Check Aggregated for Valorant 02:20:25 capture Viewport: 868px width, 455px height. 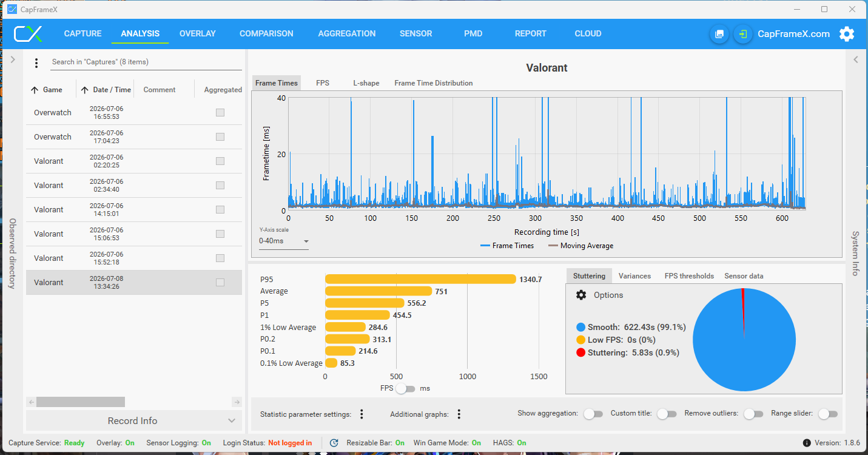(220, 161)
